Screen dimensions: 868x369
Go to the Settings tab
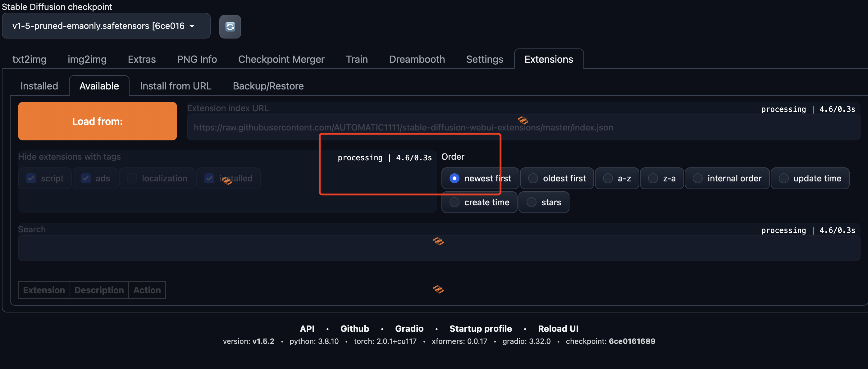(485, 59)
